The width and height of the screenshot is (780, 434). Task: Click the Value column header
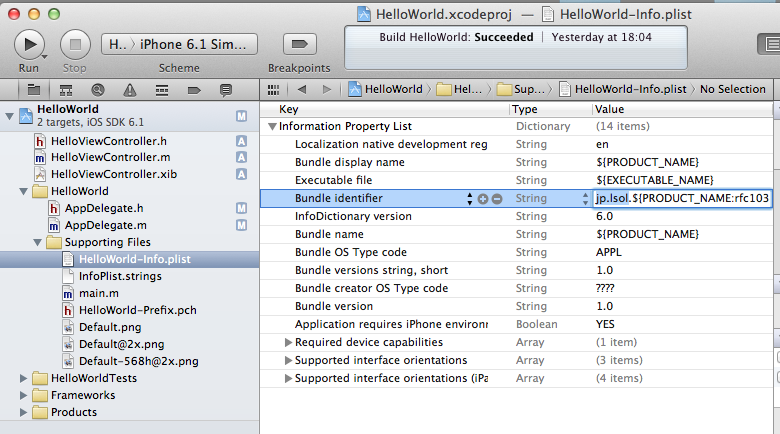tap(609, 109)
